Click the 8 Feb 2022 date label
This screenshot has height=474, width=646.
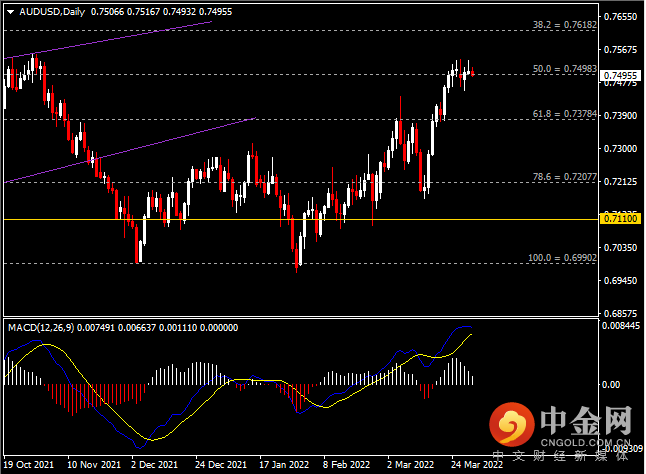(x=346, y=465)
